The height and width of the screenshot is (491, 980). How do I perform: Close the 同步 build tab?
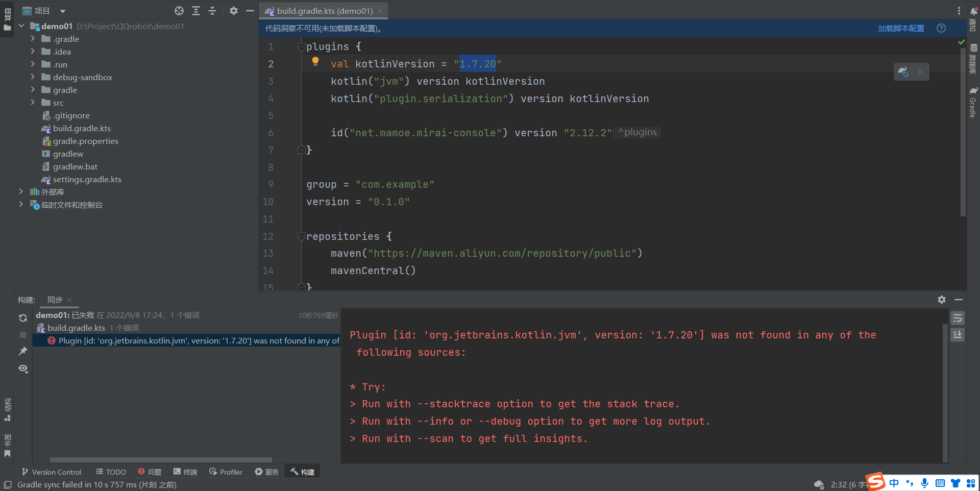pyautogui.click(x=69, y=300)
